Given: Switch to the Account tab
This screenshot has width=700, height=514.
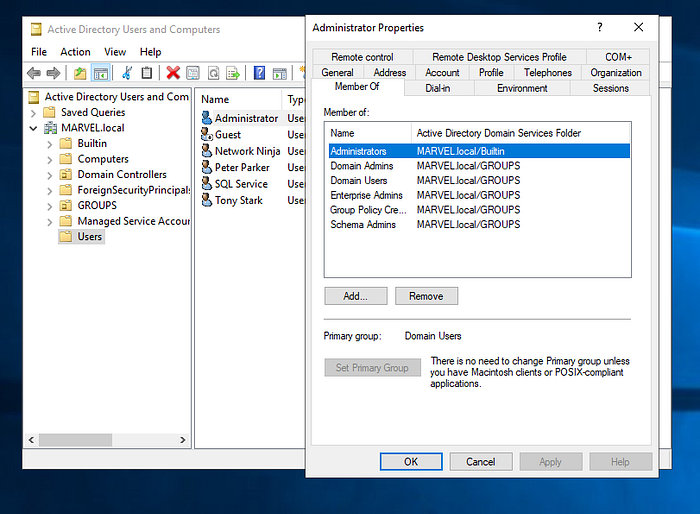Looking at the screenshot, I should [x=442, y=73].
